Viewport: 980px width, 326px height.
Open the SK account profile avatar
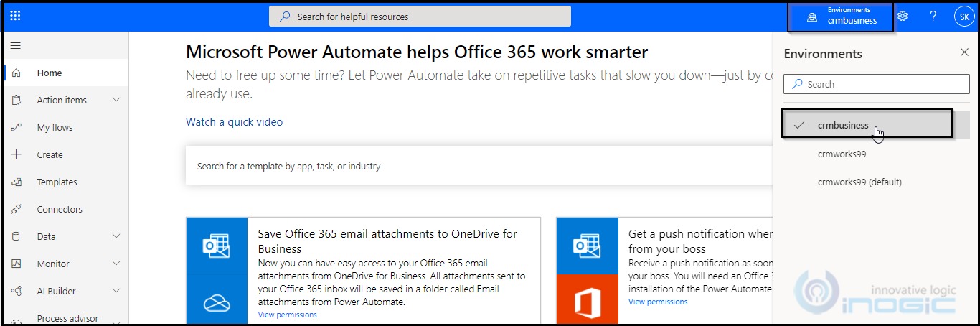point(963,17)
